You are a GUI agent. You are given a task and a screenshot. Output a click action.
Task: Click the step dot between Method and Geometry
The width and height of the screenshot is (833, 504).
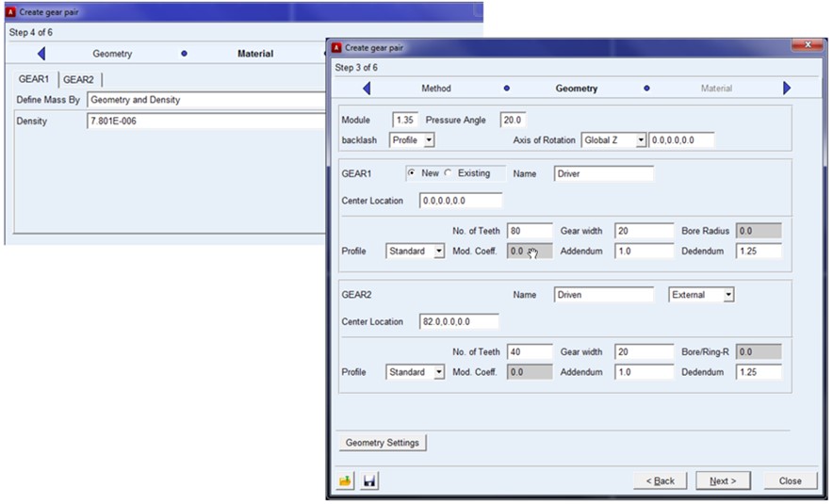point(507,89)
